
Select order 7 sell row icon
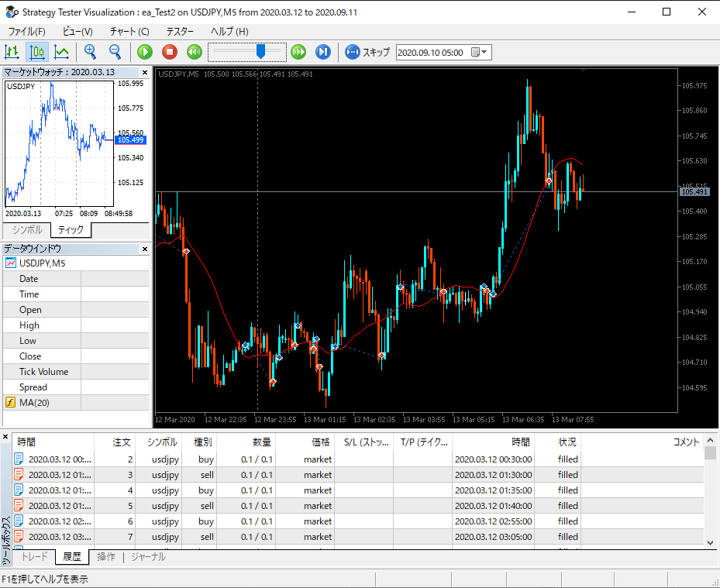pyautogui.click(x=19, y=536)
